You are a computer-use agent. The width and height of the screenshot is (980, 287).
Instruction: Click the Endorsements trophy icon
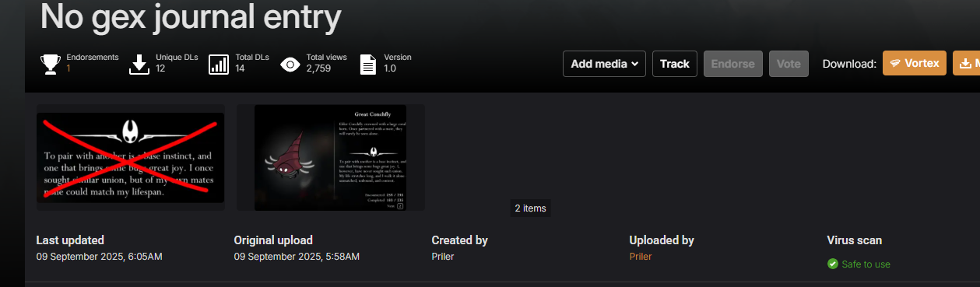pos(50,64)
